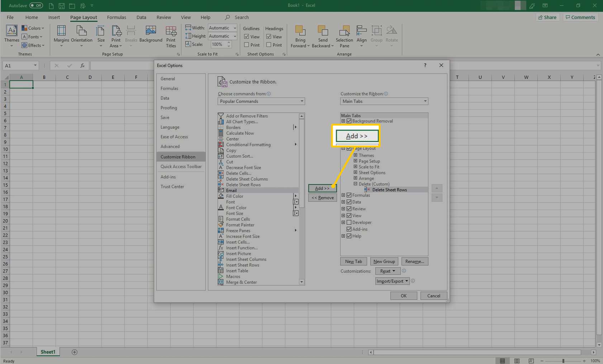
Task: Click the Page Break Preview icon in status bar
Action: pyautogui.click(x=531, y=361)
